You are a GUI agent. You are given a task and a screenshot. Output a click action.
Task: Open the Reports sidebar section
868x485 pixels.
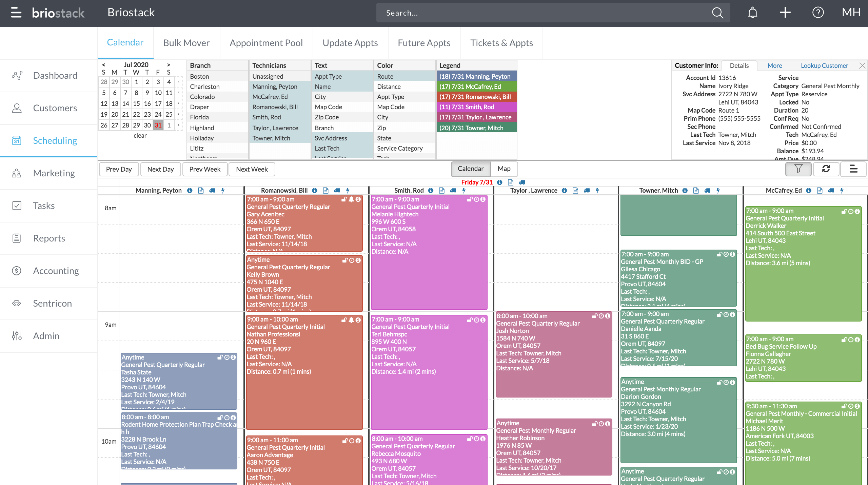[x=48, y=238]
